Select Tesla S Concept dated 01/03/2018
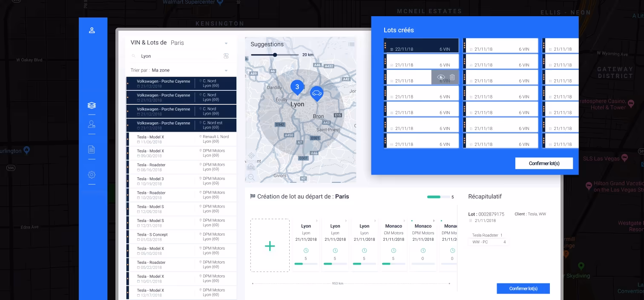The image size is (644, 300). (181, 237)
